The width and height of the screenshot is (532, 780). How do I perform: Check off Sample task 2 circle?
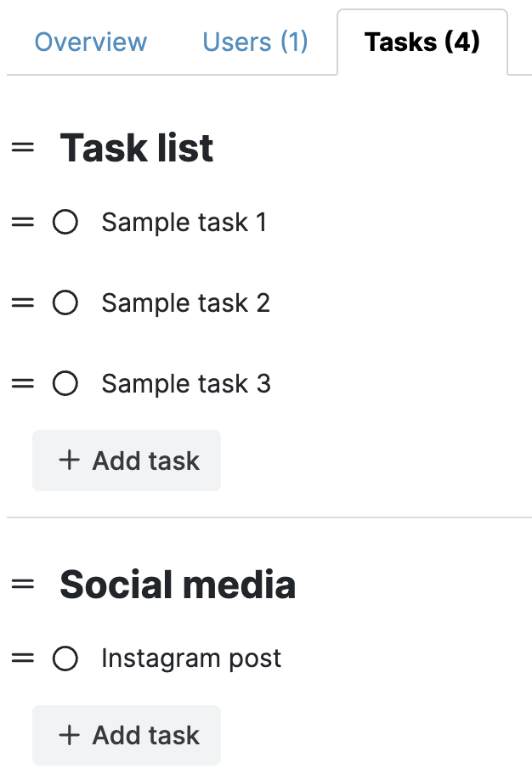(x=65, y=302)
